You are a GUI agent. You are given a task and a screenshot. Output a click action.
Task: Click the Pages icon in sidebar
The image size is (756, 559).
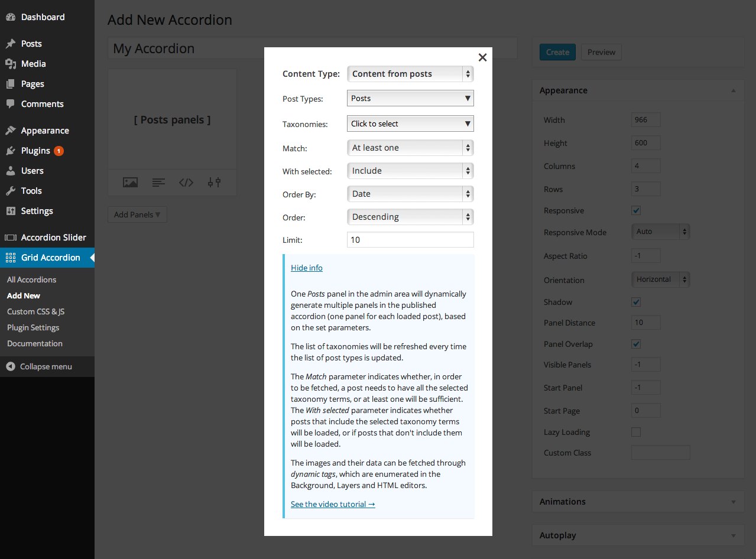[x=10, y=84]
